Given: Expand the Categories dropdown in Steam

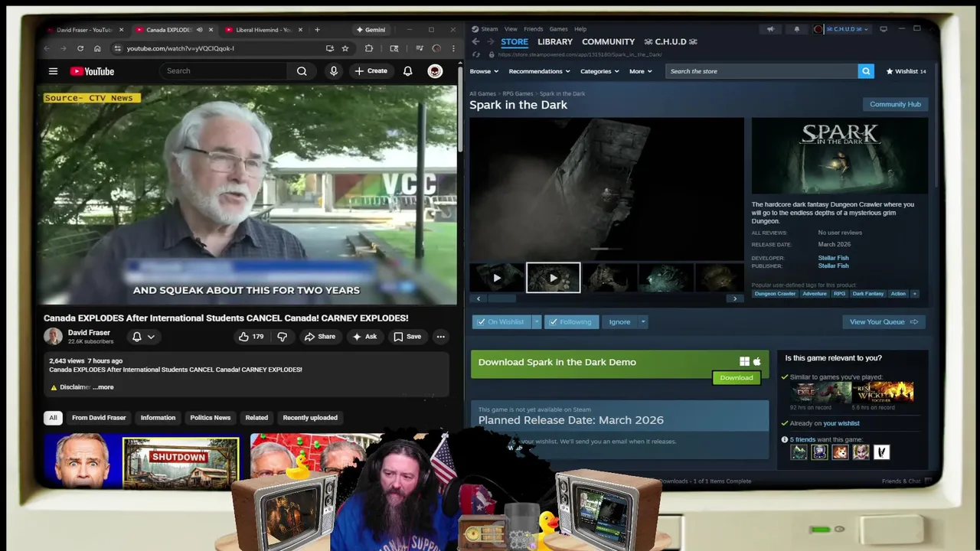Looking at the screenshot, I should (599, 71).
